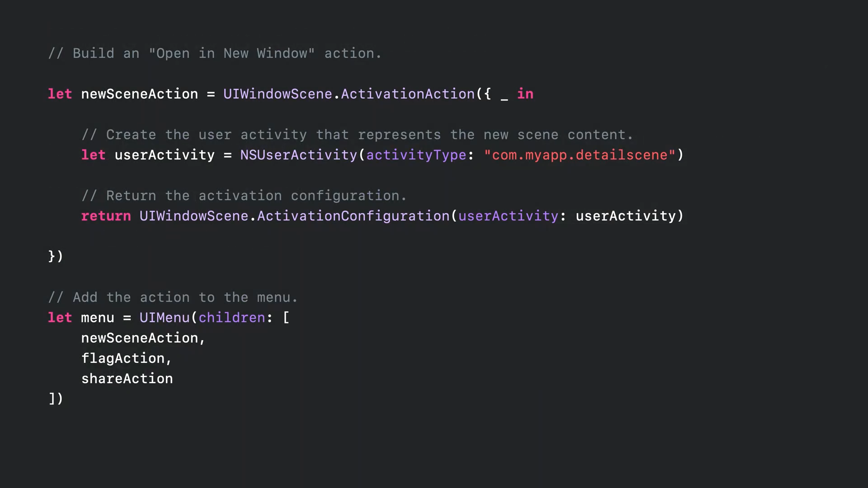Click the UIMenu type name
Screen dimensions: 868x488
pyautogui.click(x=164, y=318)
